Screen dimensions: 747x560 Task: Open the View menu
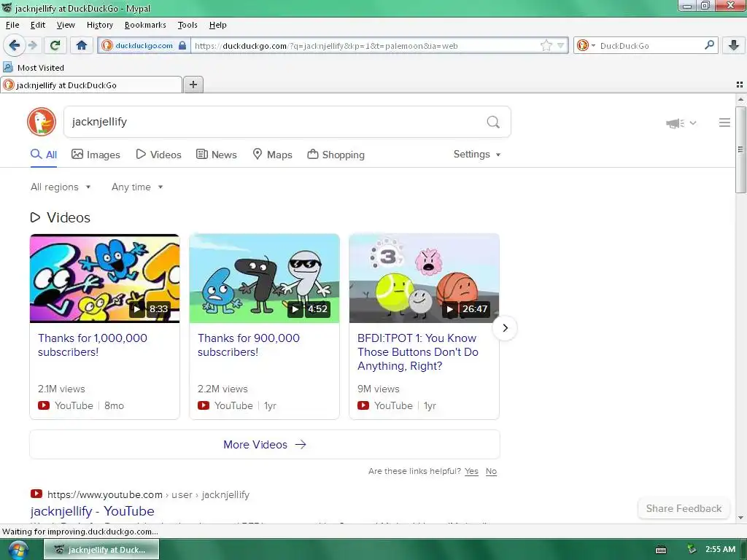66,25
